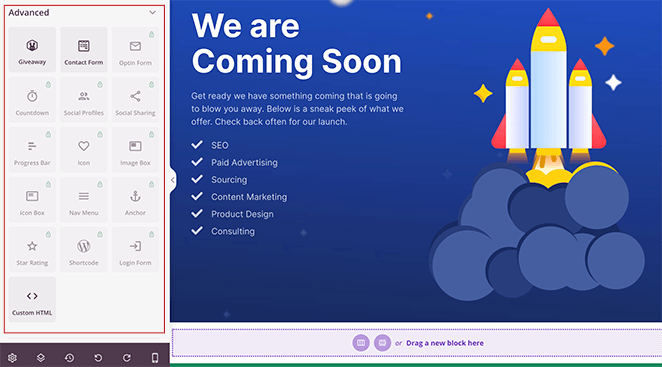Open layout navigation layers icon

coord(41,358)
